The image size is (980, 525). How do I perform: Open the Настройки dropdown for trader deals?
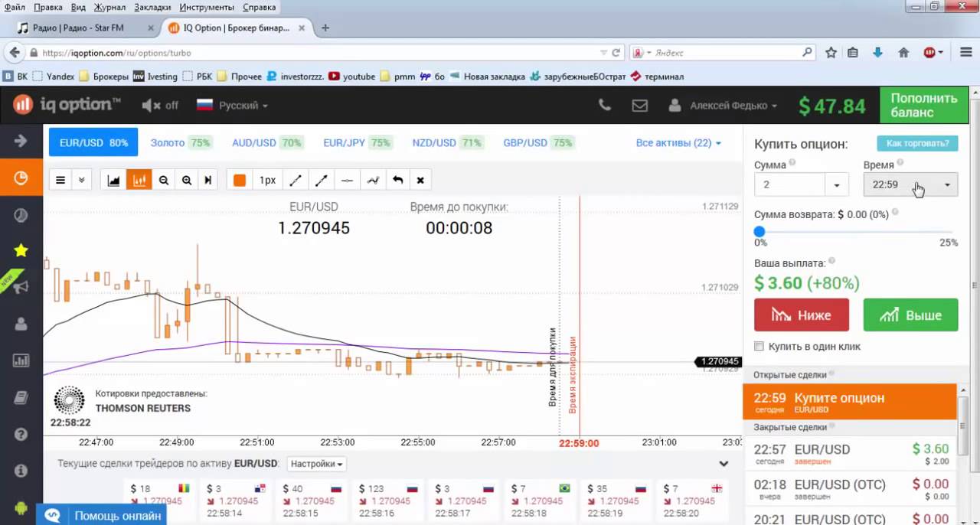point(317,464)
